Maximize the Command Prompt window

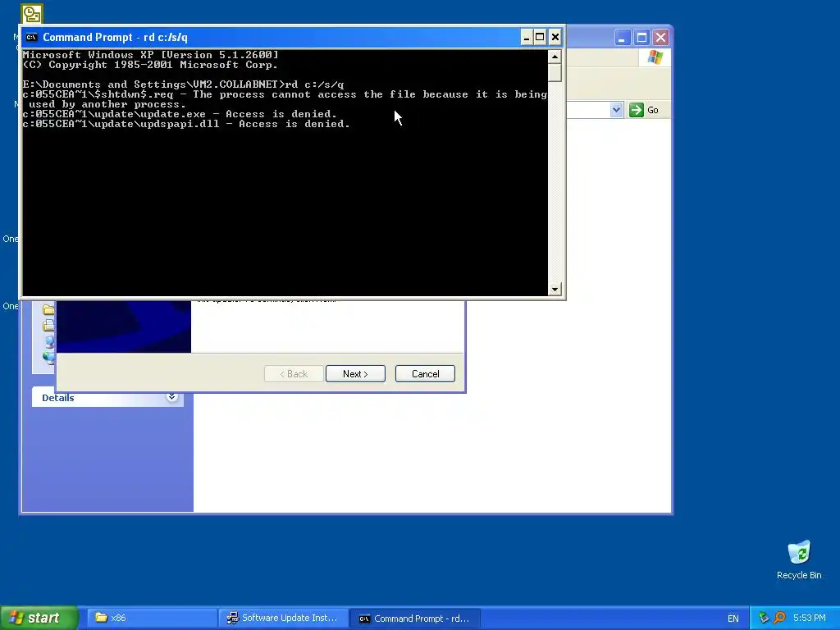(540, 37)
